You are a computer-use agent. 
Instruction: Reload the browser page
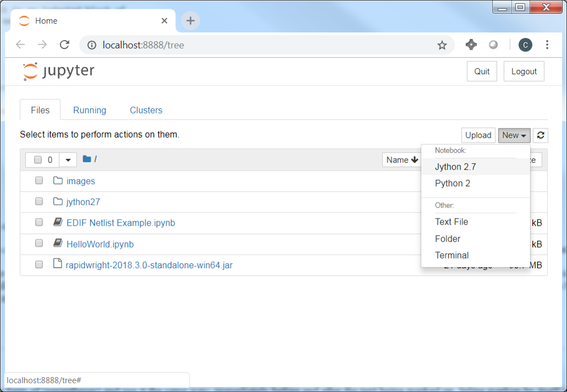click(x=64, y=45)
